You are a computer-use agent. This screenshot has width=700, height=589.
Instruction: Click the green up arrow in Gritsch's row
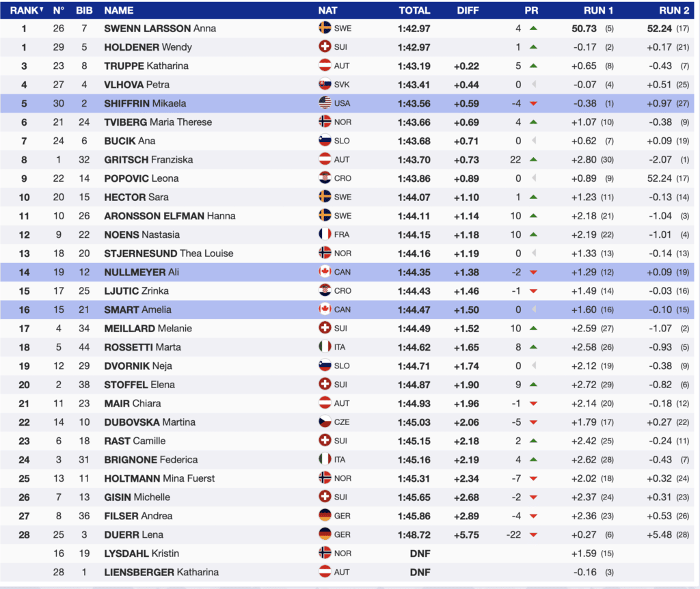[533, 160]
